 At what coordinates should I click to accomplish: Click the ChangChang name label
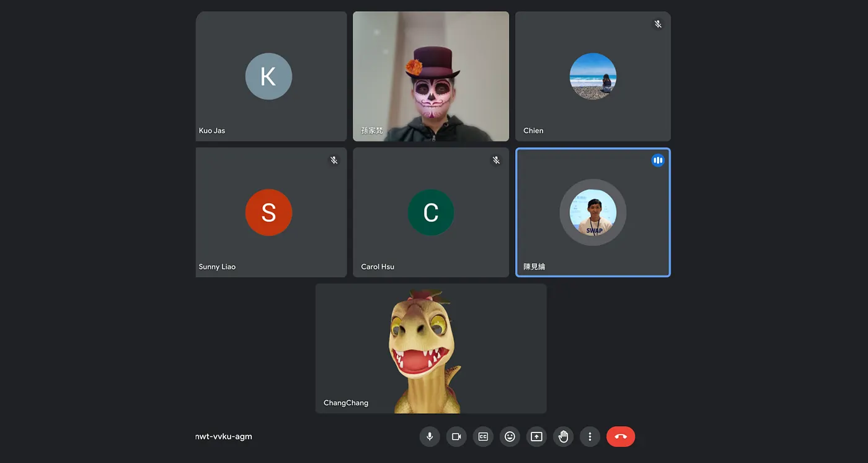346,403
